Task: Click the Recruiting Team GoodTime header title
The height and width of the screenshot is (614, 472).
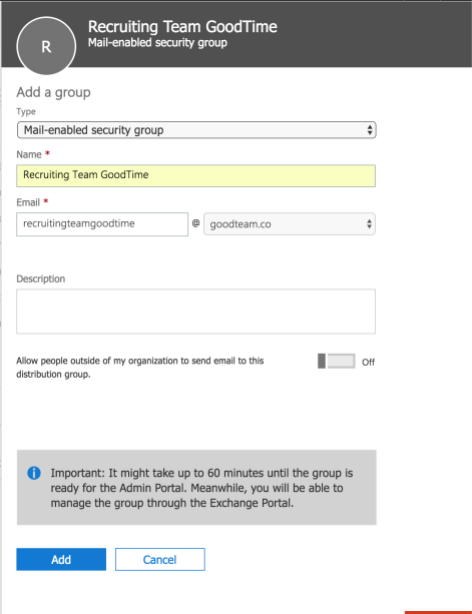Action: (x=183, y=27)
